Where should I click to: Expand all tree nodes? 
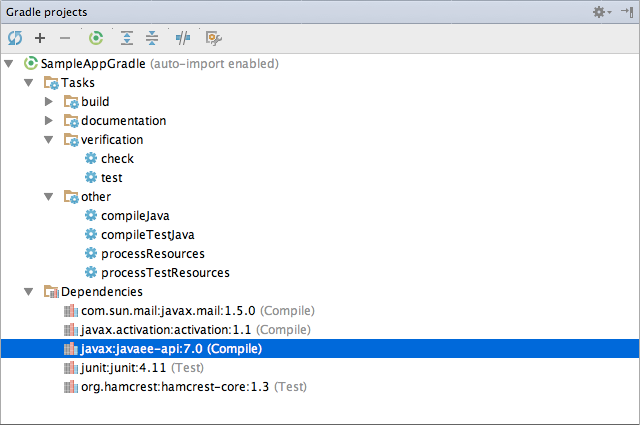127,38
